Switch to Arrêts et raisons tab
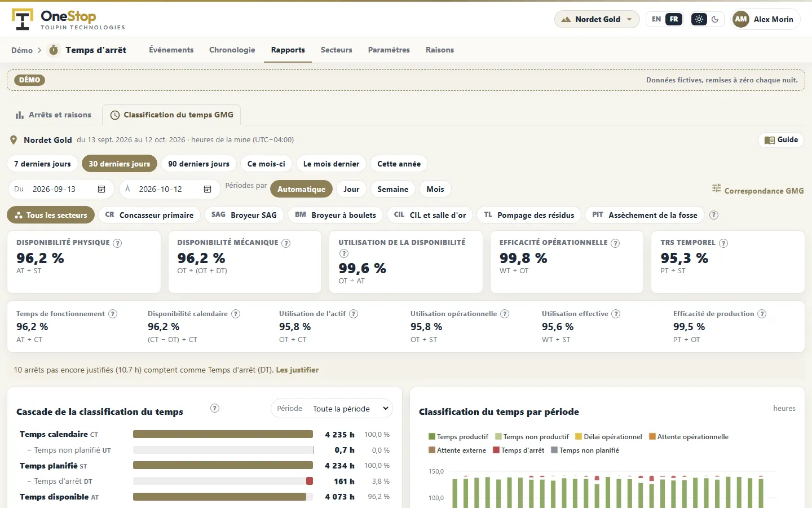 54,115
